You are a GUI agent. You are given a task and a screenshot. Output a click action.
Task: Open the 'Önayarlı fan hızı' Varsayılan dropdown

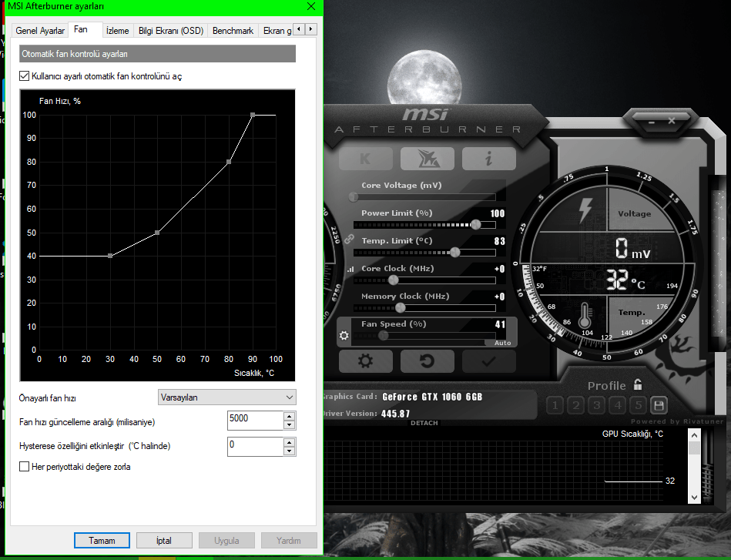[227, 397]
